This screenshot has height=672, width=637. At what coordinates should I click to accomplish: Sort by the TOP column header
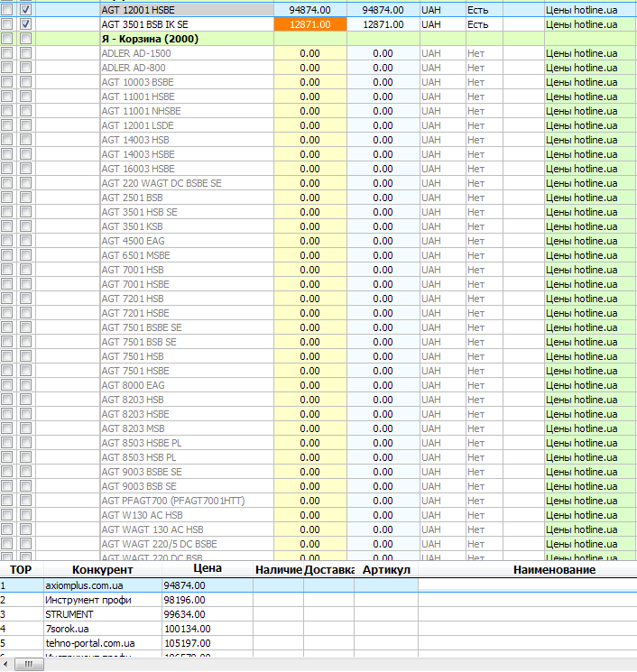[x=21, y=569]
